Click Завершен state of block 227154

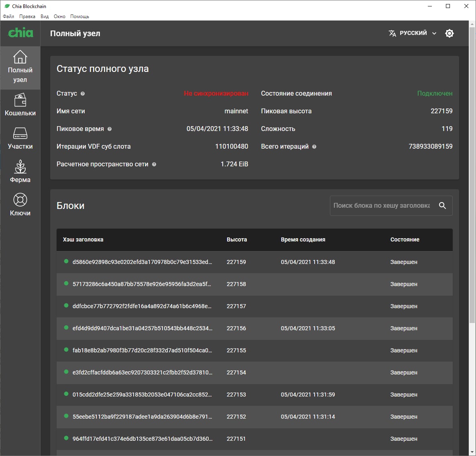(404, 372)
